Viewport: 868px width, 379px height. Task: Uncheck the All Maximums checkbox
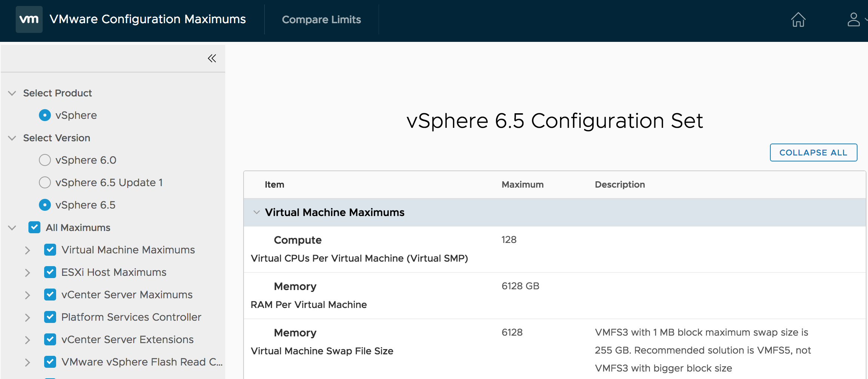click(x=34, y=227)
